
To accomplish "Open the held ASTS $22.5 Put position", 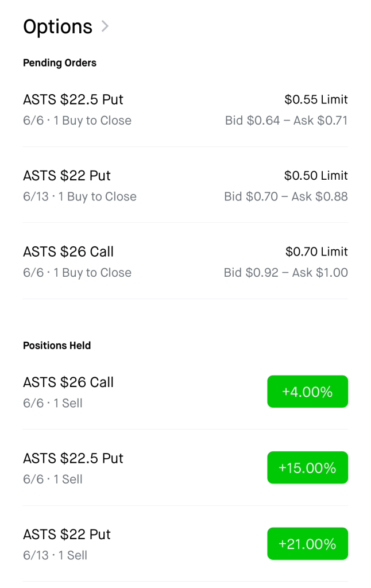I will tap(73, 458).
